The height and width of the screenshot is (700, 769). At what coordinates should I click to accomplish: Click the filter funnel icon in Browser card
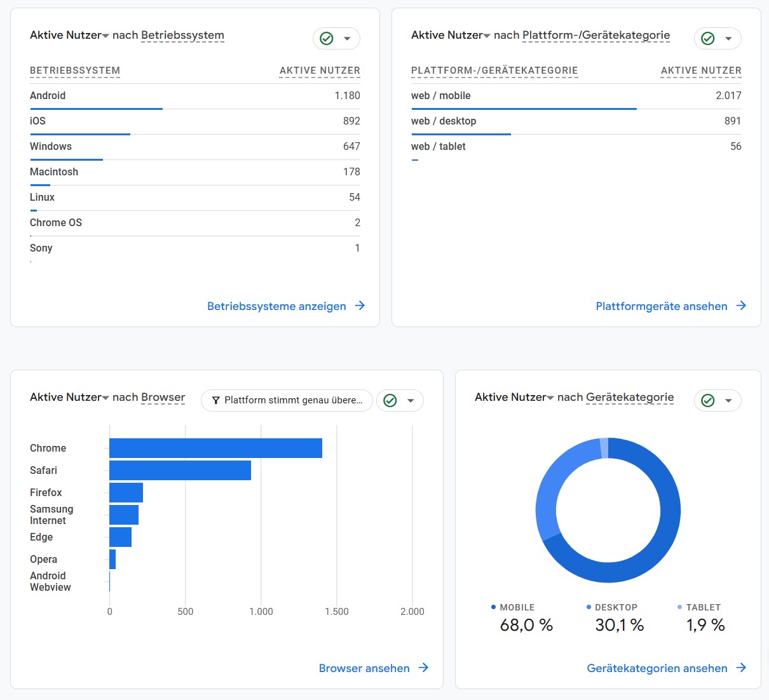[x=216, y=400]
